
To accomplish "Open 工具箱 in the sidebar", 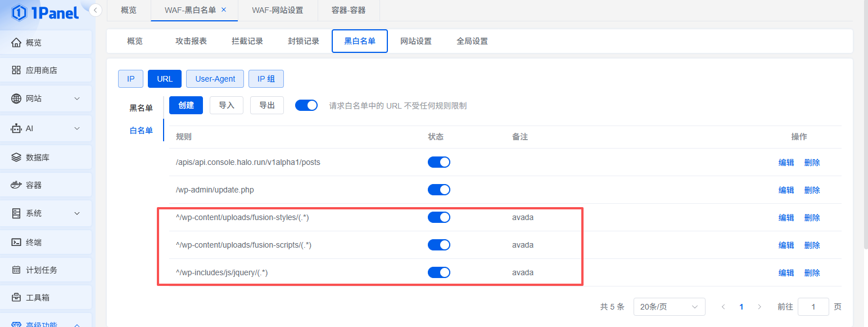I will 46,297.
